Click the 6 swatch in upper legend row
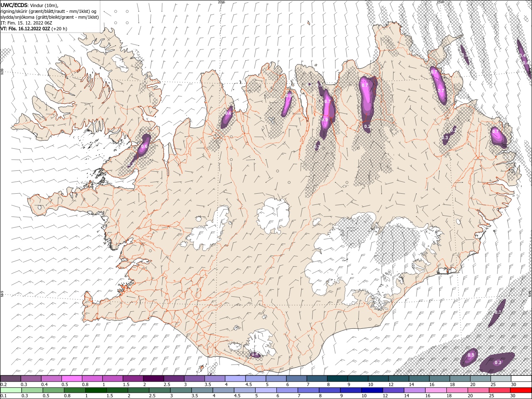Image resolution: width=532 pixels, height=399 pixels. pos(296,379)
